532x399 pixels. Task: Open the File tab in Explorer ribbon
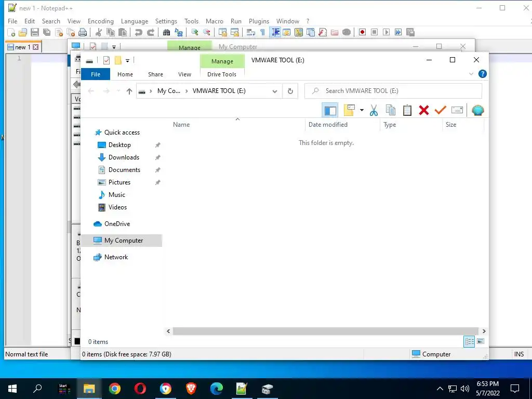[x=96, y=74]
